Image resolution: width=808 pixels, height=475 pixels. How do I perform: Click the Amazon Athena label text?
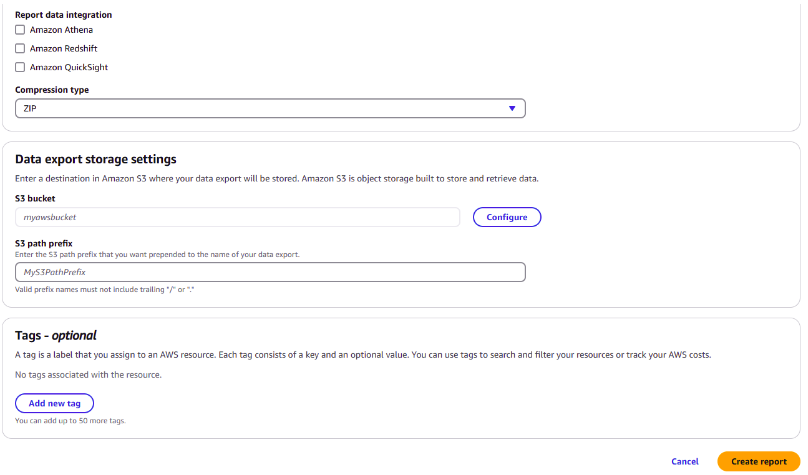[61, 30]
